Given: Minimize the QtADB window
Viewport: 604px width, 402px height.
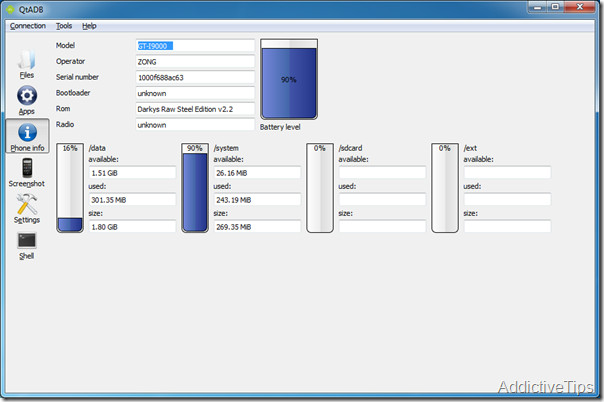Looking at the screenshot, I should click(x=537, y=7).
